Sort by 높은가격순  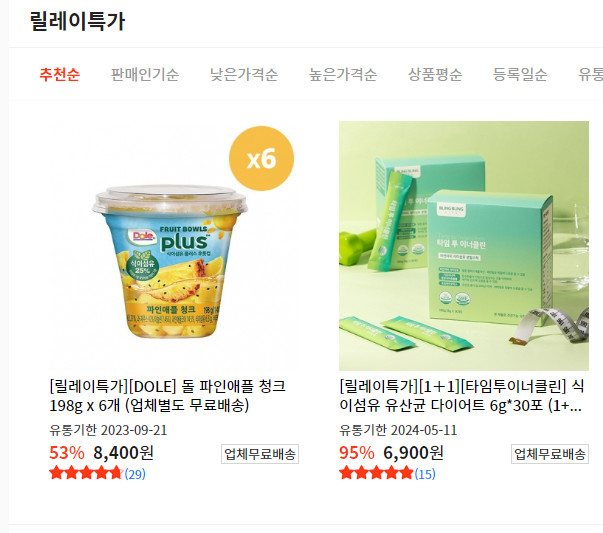[343, 74]
